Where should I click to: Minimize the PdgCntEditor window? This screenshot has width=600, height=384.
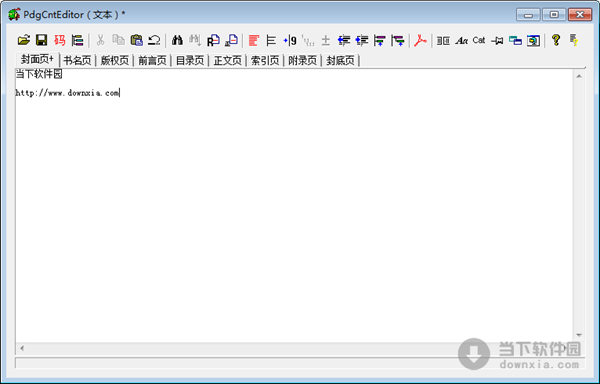(x=528, y=15)
